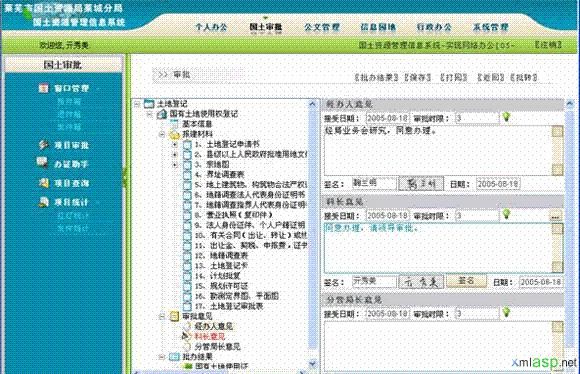The height and width of the screenshot is (374, 580).
Task: Click the 【保存】 link
Action: pos(417,77)
